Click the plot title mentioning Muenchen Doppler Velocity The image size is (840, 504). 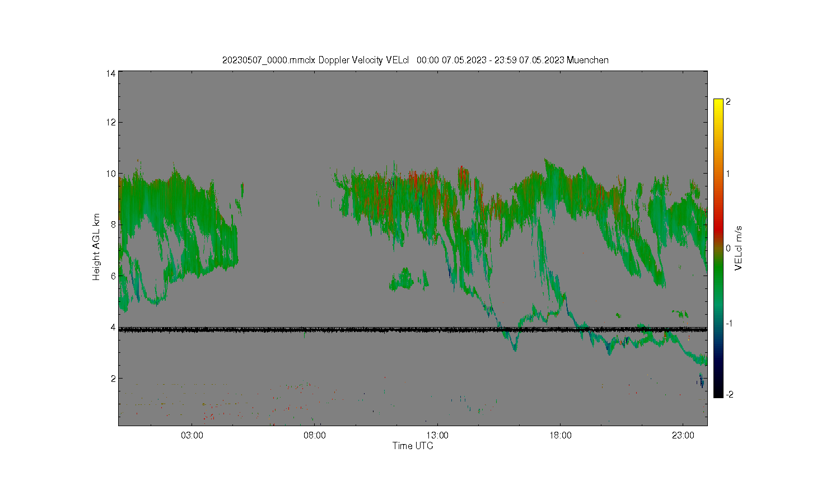(415, 60)
